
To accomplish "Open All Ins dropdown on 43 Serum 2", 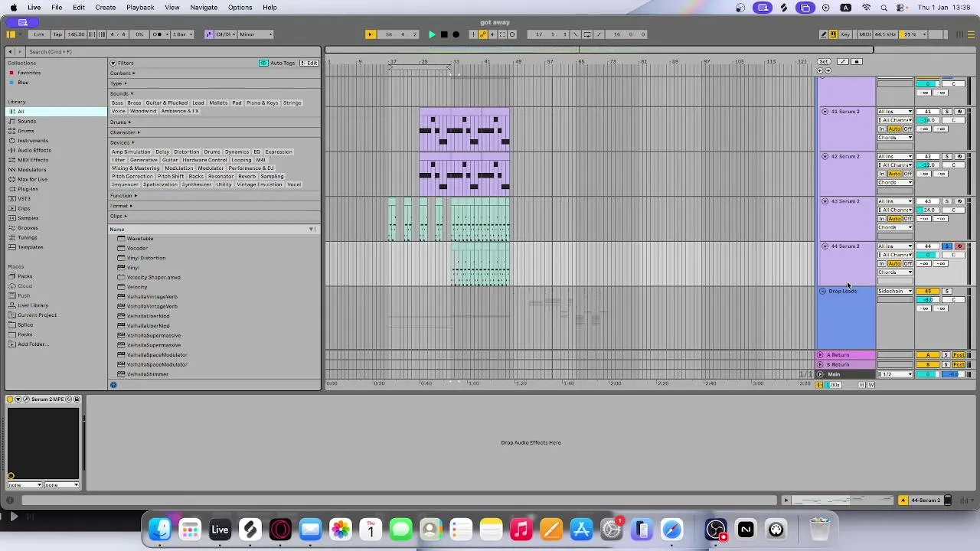I will (x=895, y=201).
